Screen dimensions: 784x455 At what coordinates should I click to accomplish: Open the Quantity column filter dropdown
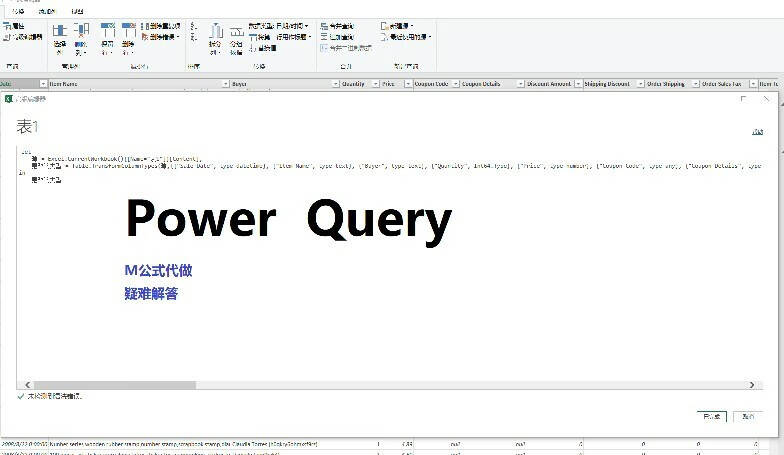[376, 84]
